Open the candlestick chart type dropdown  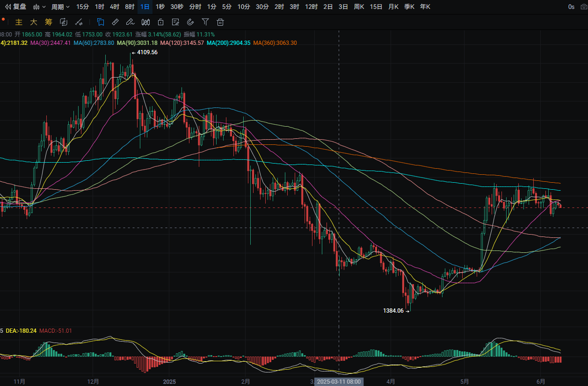click(x=39, y=7)
